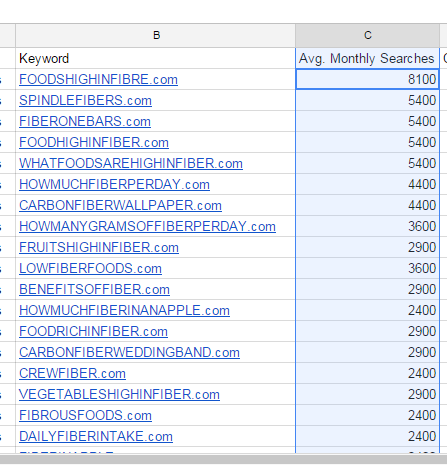
Task: Open HOWMANYGRAMSOFFIBERPERDAY.com link
Action: [x=147, y=227]
